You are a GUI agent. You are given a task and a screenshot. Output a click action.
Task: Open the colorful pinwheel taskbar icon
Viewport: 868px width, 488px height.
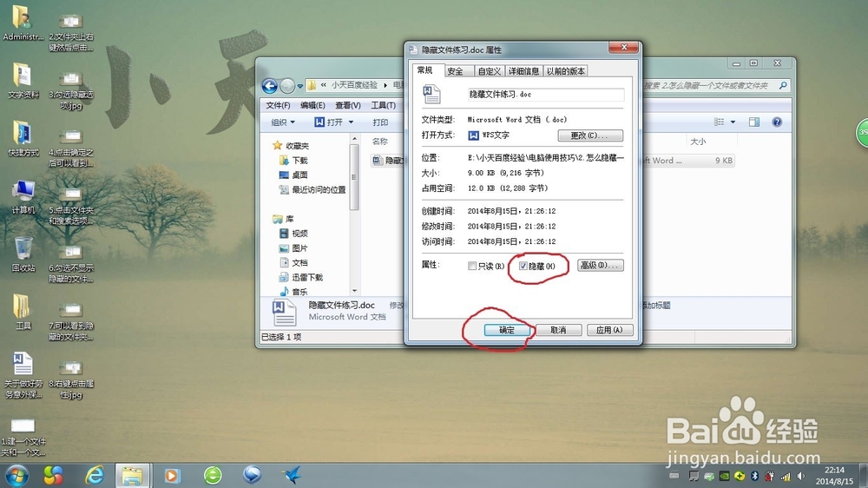tap(53, 475)
